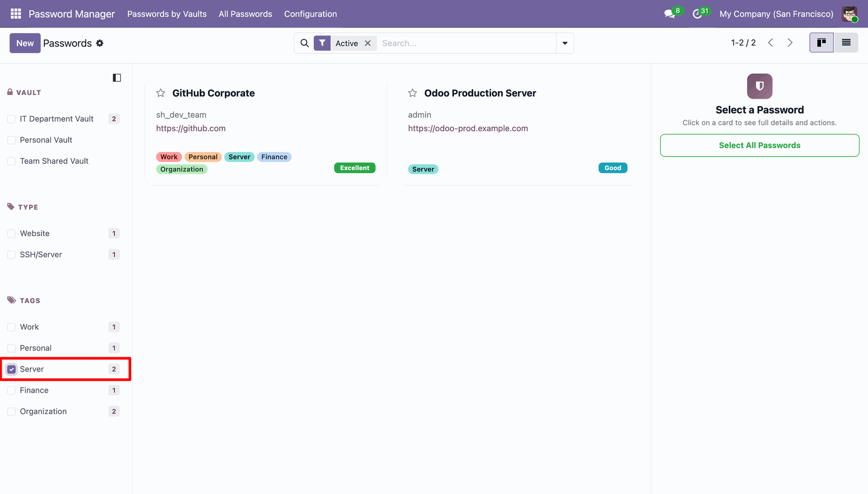This screenshot has height=494, width=868.
Task: Check the Personal tag filter
Action: (12, 348)
